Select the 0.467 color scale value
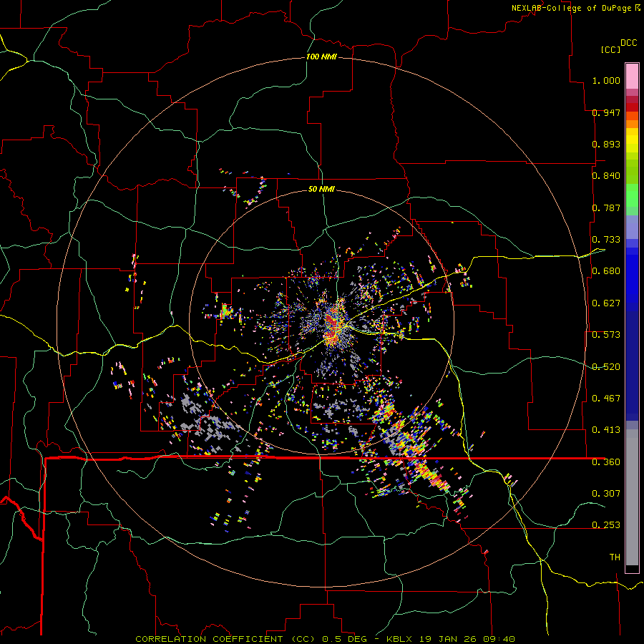The width and height of the screenshot is (644, 644). (x=606, y=399)
